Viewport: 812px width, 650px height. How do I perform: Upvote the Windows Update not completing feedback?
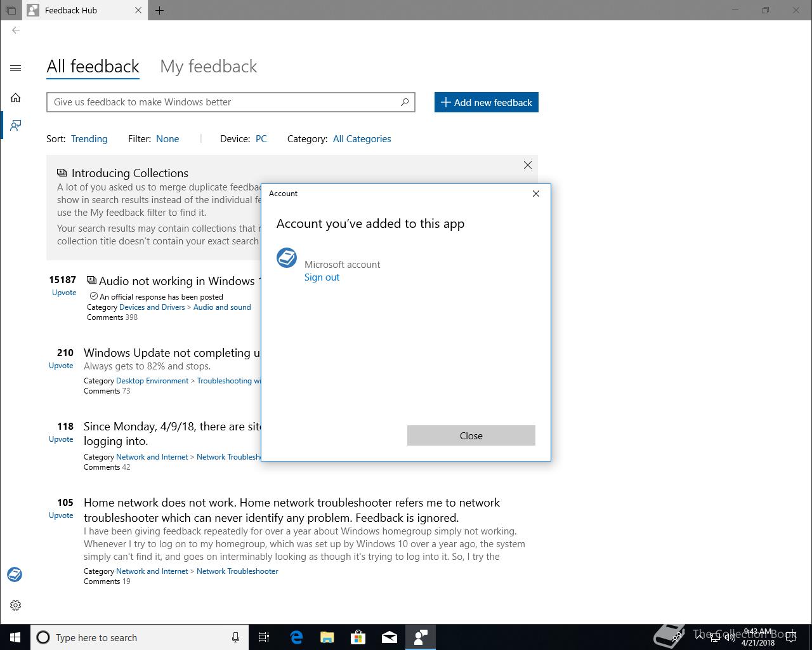(61, 366)
